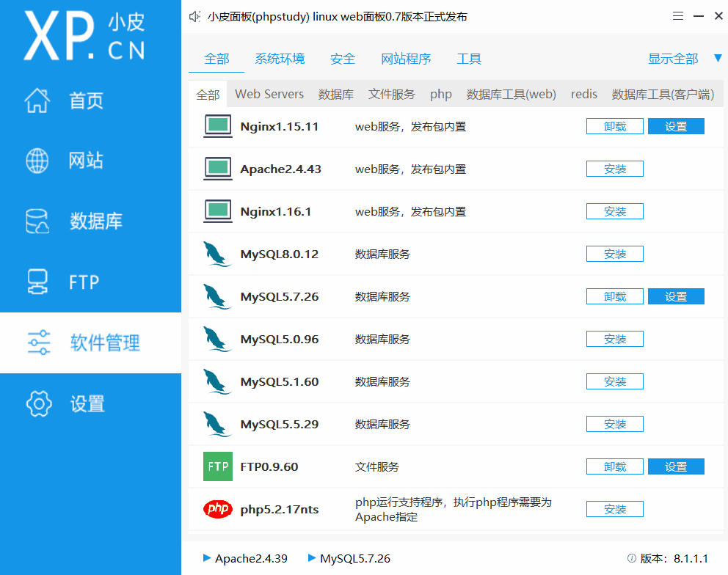This screenshot has width=728, height=575.
Task: Click the speaker announcement icon
Action: coord(194,16)
